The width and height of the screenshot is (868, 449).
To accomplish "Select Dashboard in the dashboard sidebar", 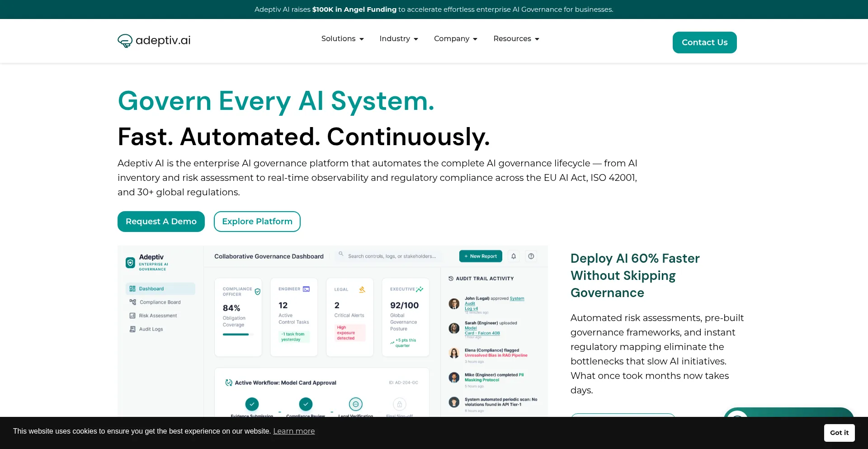I will (x=160, y=288).
